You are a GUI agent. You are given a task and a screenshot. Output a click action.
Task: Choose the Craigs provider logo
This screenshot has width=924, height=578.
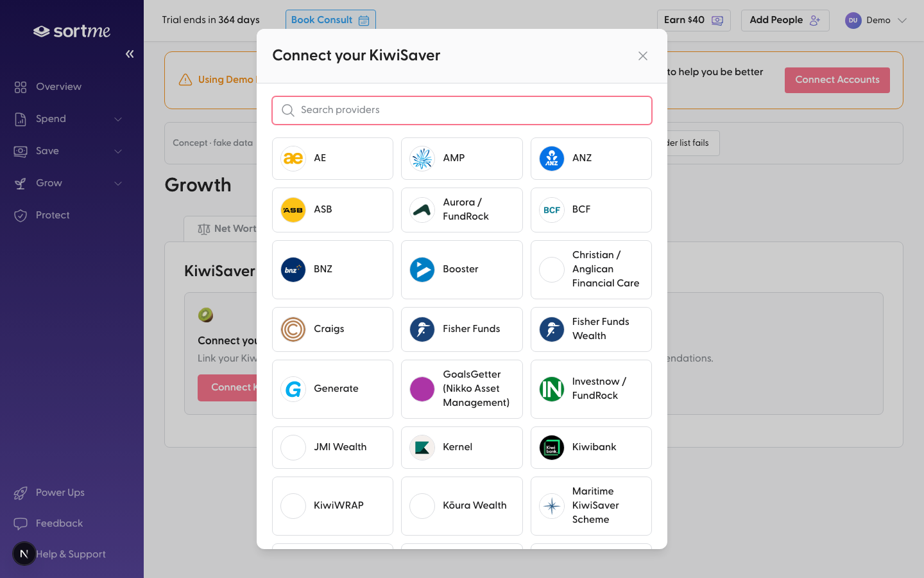(293, 329)
